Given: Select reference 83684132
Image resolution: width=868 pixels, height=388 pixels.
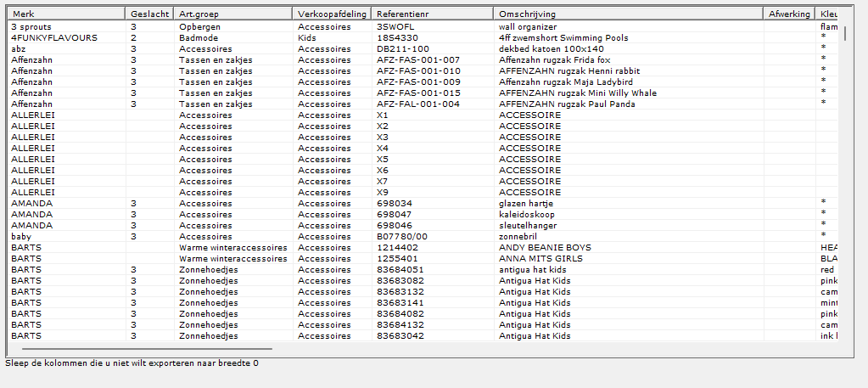Looking at the screenshot, I should [400, 325].
